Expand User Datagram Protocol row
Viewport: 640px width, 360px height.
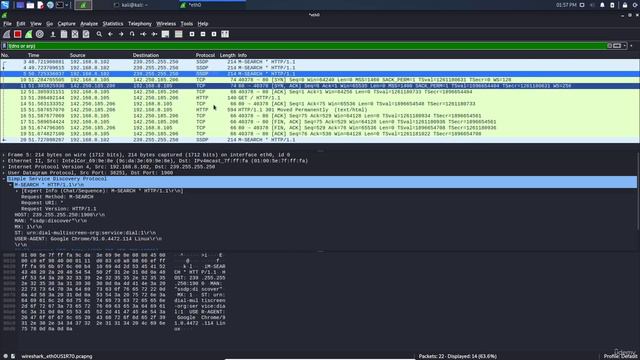coord(4,173)
